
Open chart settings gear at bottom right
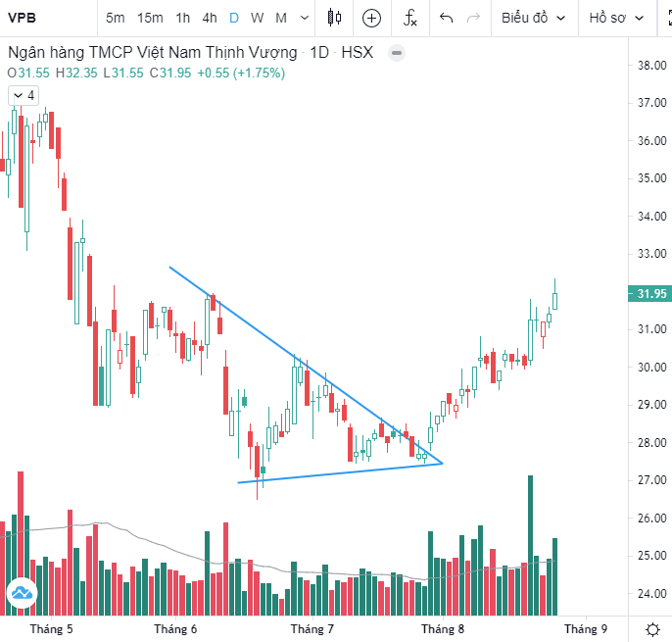click(x=652, y=629)
